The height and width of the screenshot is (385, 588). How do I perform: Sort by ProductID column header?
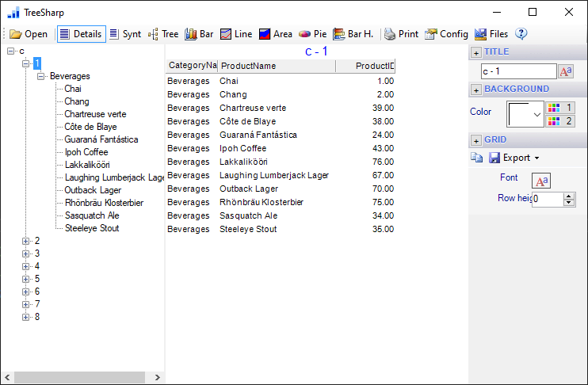pos(365,66)
